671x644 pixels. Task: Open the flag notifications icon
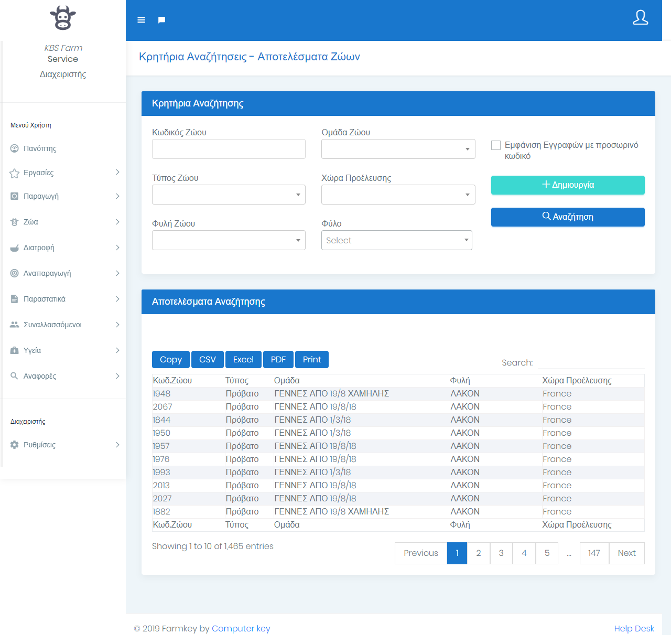pos(161,20)
